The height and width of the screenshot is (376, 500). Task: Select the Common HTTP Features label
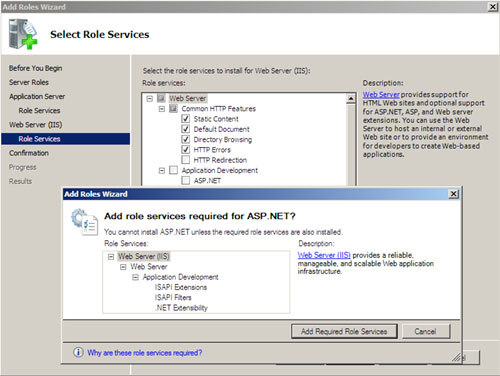pyautogui.click(x=219, y=109)
